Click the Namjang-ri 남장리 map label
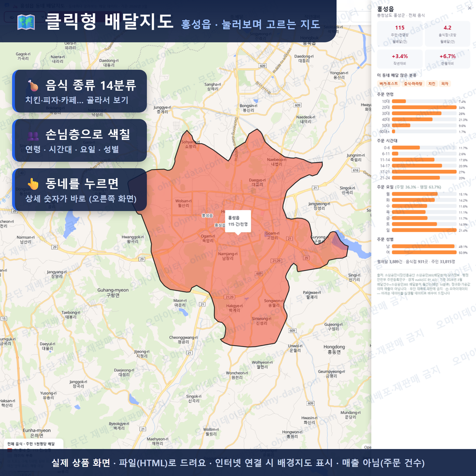 pyautogui.click(x=228, y=256)
